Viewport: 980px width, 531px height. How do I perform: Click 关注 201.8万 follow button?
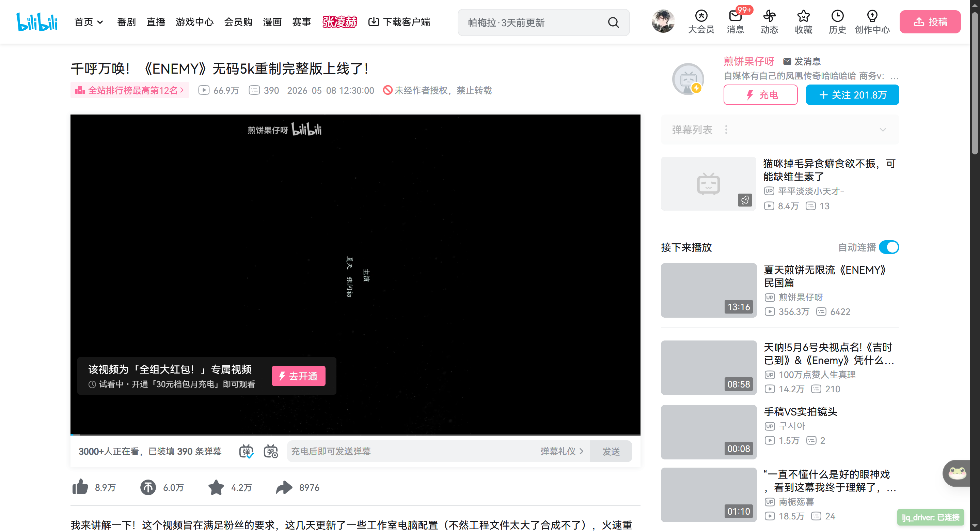coord(852,94)
